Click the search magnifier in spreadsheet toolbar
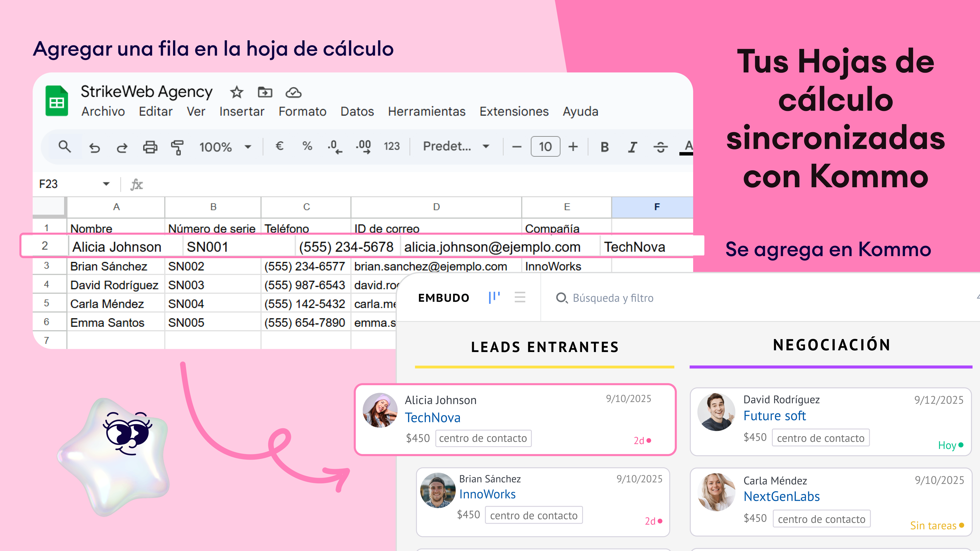 pyautogui.click(x=65, y=147)
